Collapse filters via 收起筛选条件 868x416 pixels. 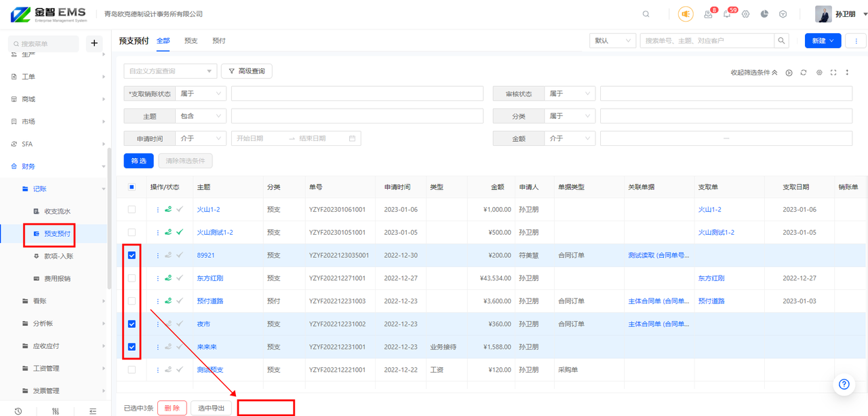click(754, 73)
